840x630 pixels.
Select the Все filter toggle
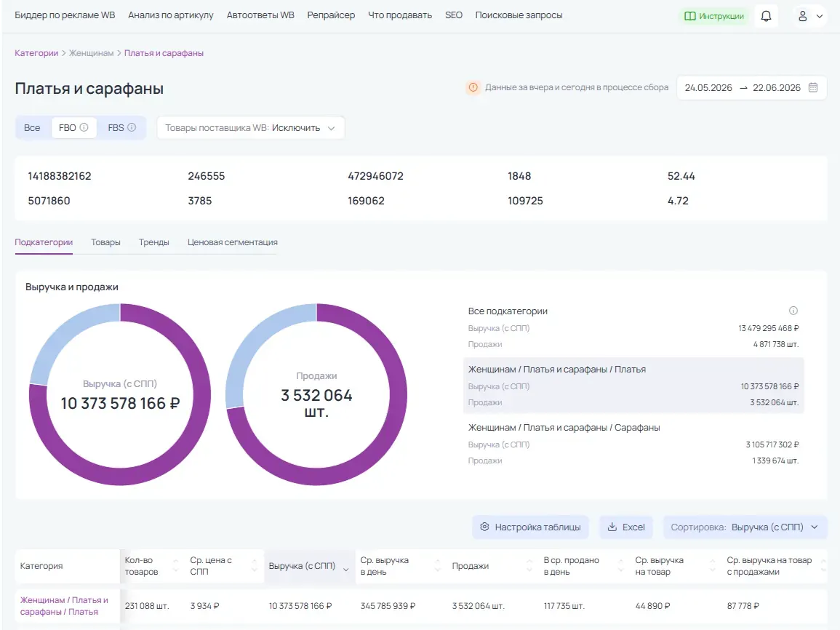coord(32,127)
